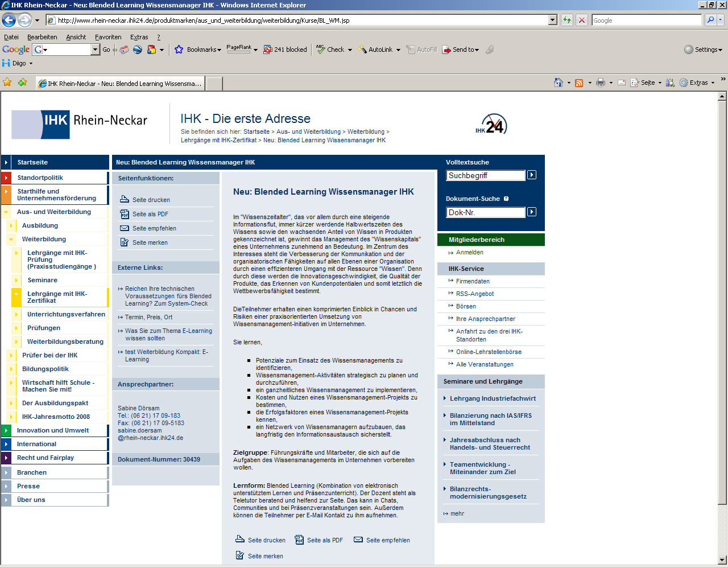Open the Home icon in command bar
This screenshot has height=568, width=728.
(x=559, y=83)
